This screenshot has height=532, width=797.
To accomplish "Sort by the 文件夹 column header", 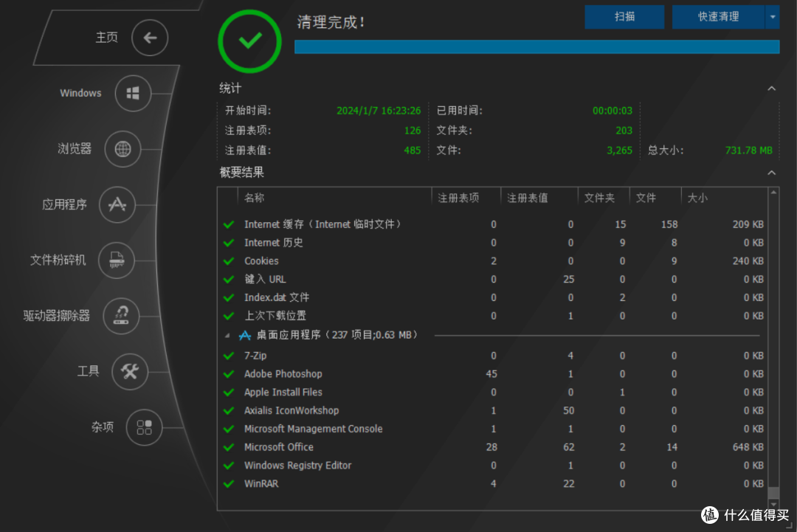I will (x=599, y=198).
